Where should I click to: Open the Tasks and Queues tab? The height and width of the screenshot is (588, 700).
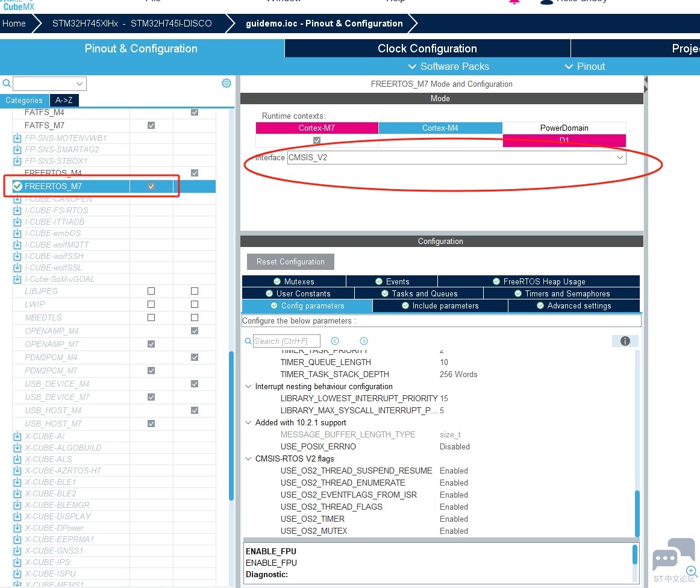(419, 293)
